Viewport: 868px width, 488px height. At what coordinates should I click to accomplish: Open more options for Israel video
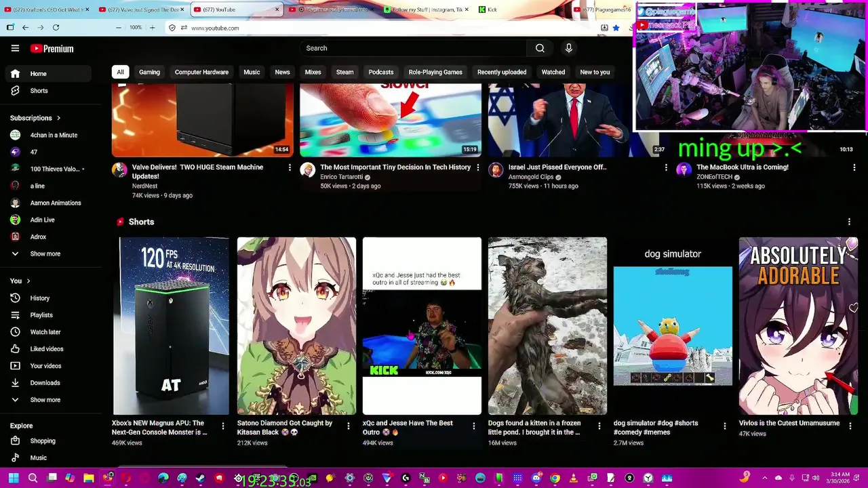point(666,167)
